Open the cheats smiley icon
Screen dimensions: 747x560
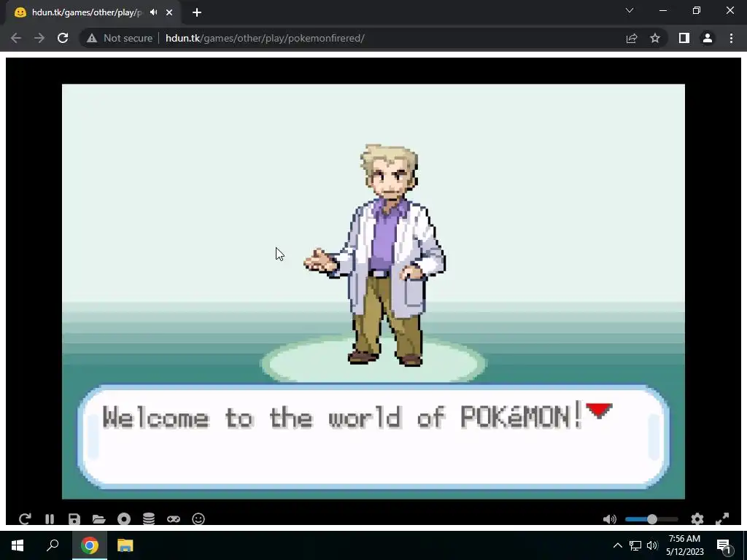coord(198,518)
